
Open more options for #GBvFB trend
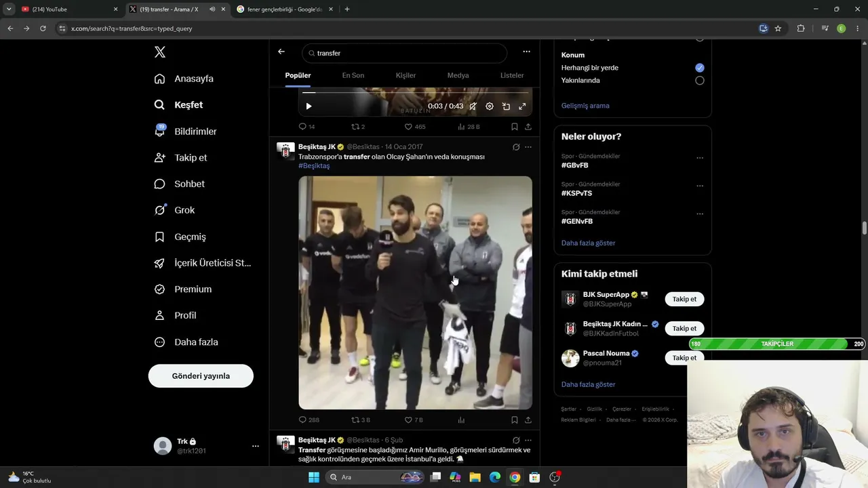[700, 159]
